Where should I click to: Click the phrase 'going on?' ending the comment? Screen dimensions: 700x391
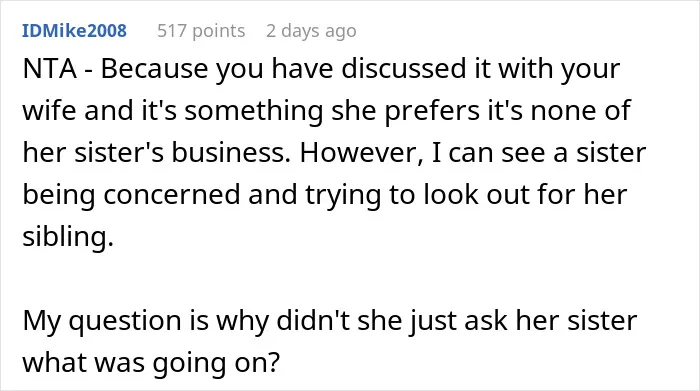216,364
